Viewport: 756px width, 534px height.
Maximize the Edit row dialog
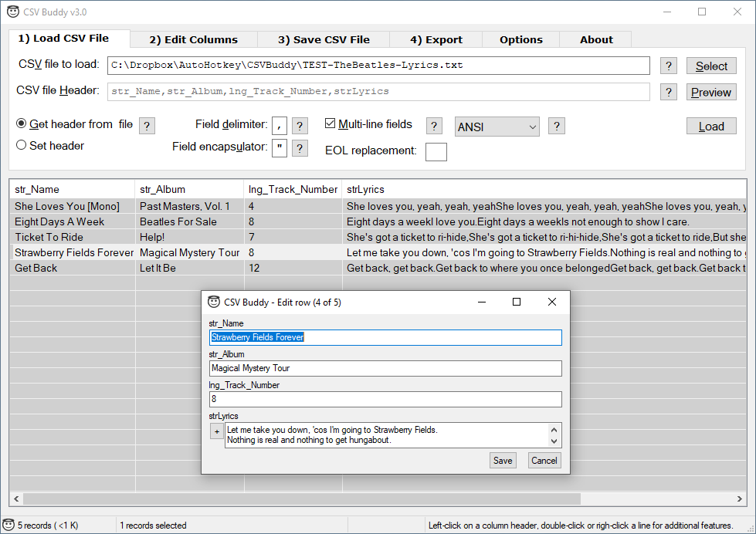[517, 302]
